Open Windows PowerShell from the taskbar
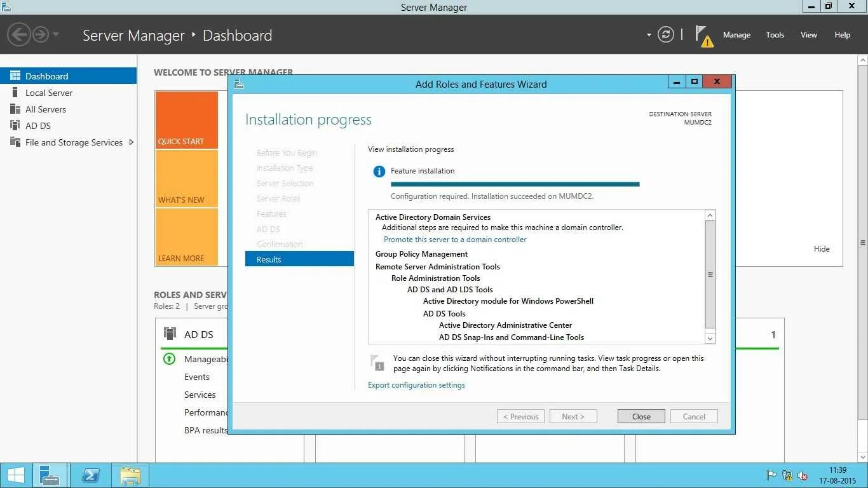This screenshot has width=868, height=488. click(x=90, y=475)
